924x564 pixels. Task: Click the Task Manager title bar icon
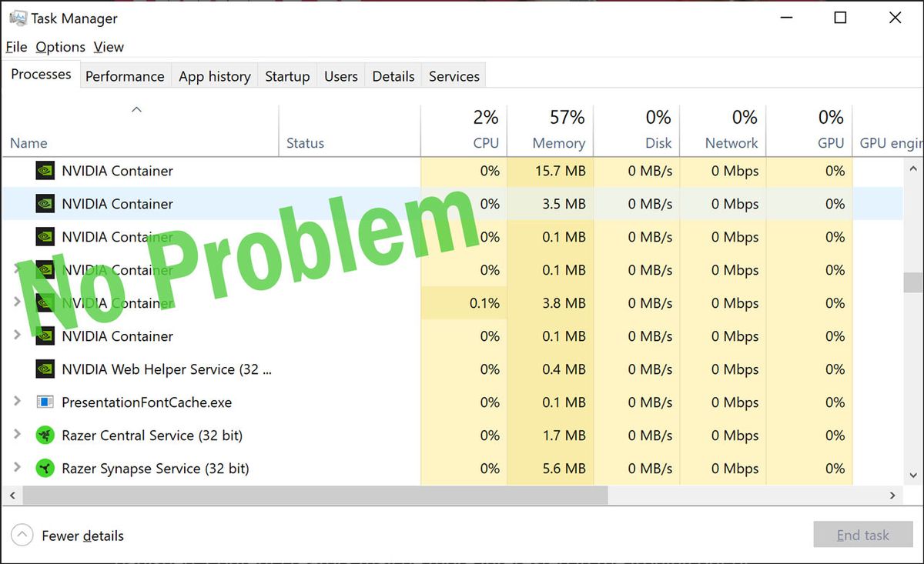tap(18, 18)
